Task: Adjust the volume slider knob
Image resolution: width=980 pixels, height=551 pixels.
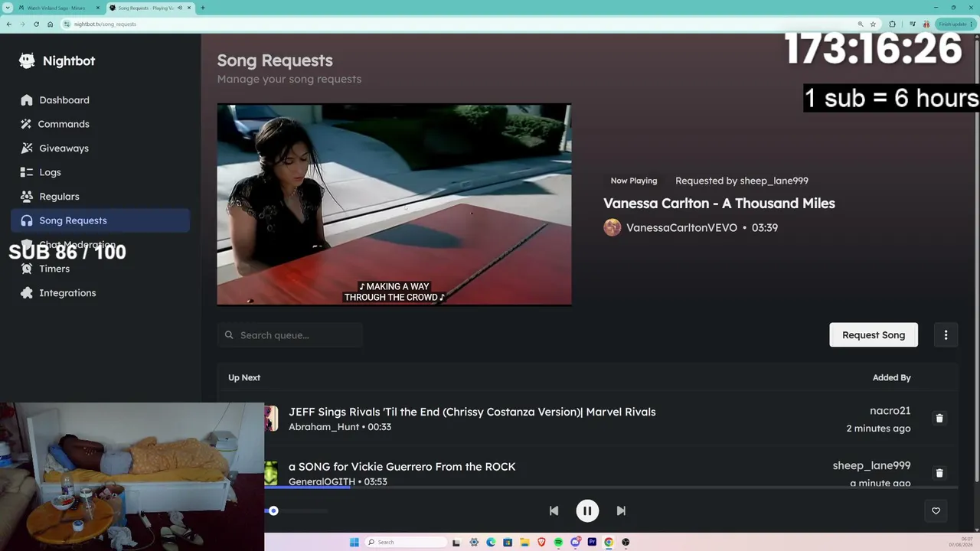Action: click(273, 510)
